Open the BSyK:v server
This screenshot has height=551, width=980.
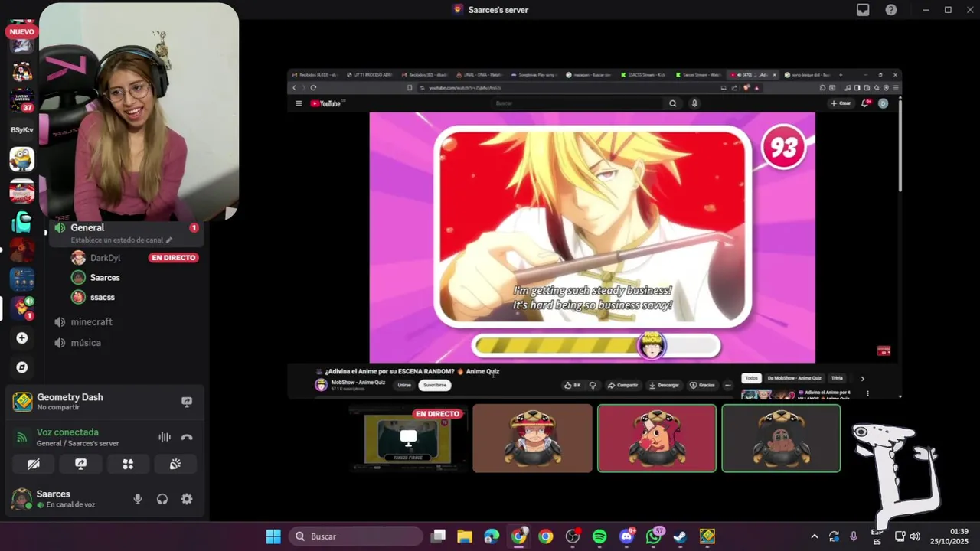(21, 130)
